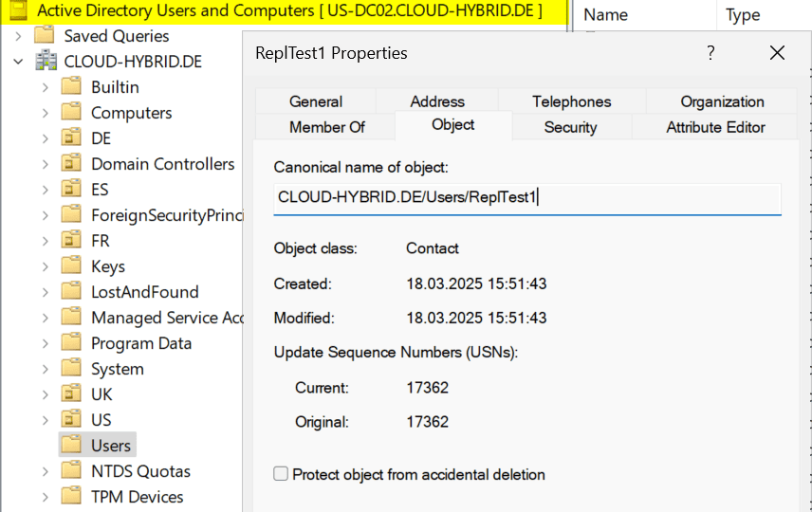Enable Protect object from accidental deletion
Viewport: 812px width, 512px height.
point(281,474)
